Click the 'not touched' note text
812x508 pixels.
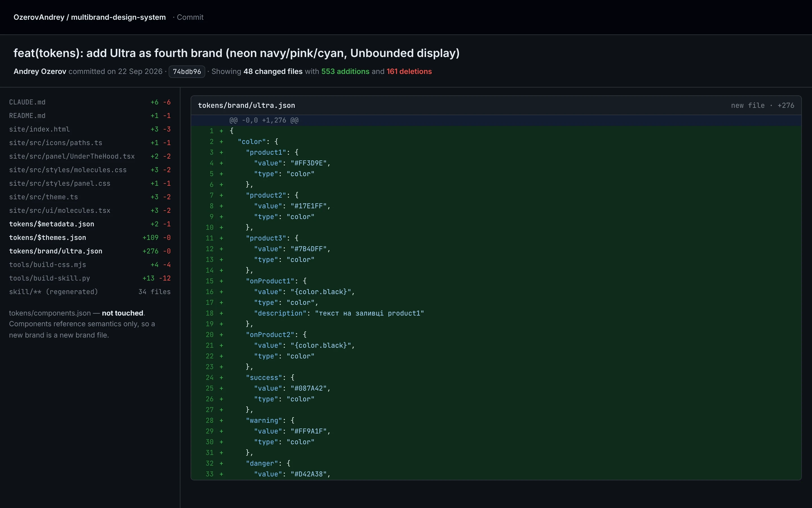point(122,313)
